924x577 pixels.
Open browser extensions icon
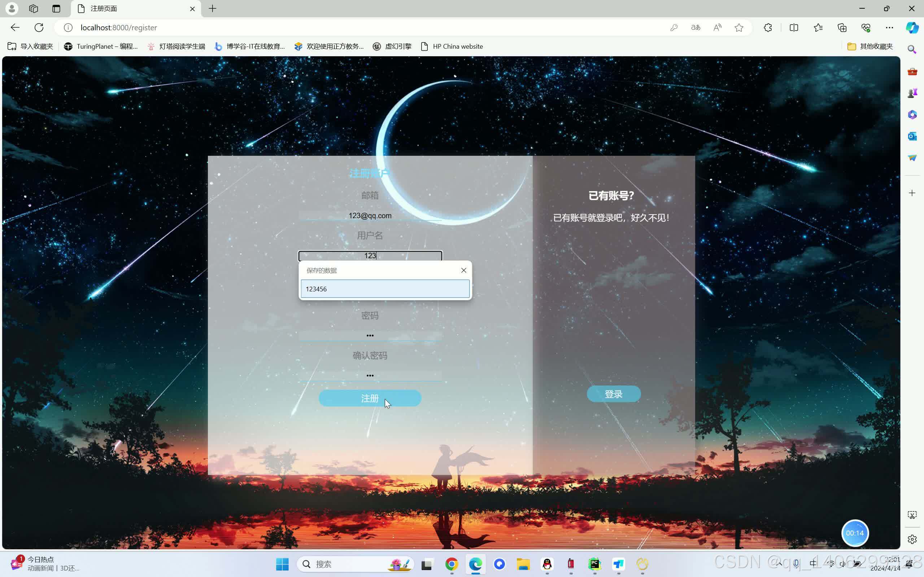(768, 27)
